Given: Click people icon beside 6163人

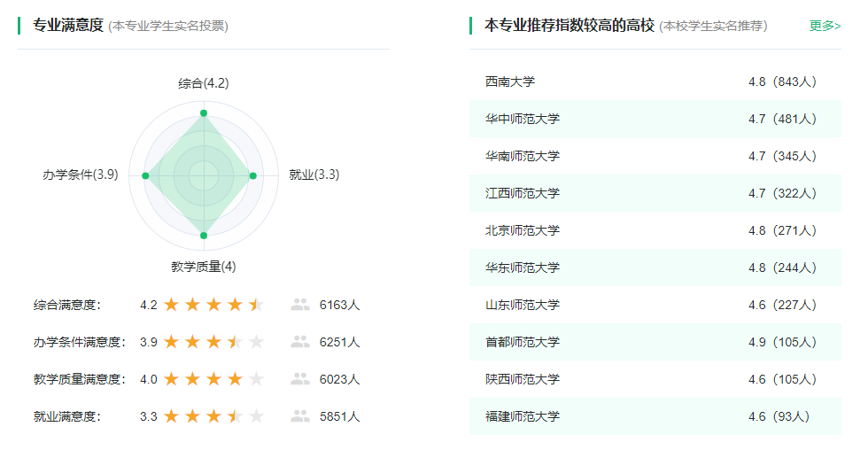Looking at the screenshot, I should (300, 305).
